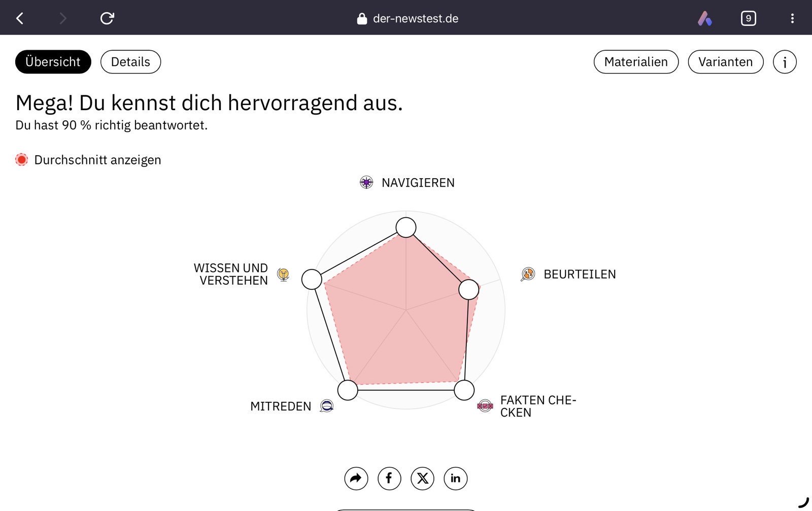The image size is (812, 511).
Task: Open the tab switcher showing 9 tabs
Action: point(748,18)
